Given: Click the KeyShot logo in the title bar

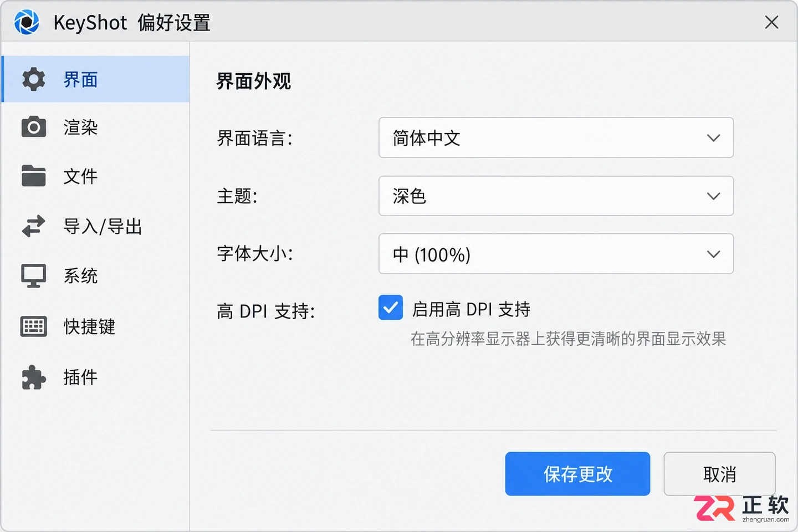Looking at the screenshot, I should 27,23.
